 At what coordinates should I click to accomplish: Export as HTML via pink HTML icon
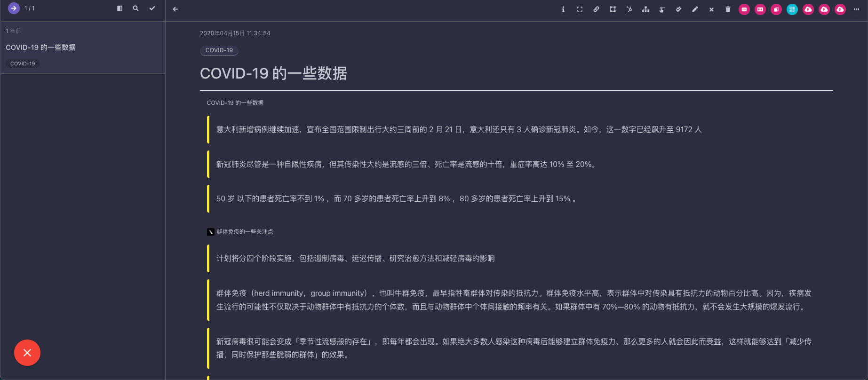click(x=744, y=9)
